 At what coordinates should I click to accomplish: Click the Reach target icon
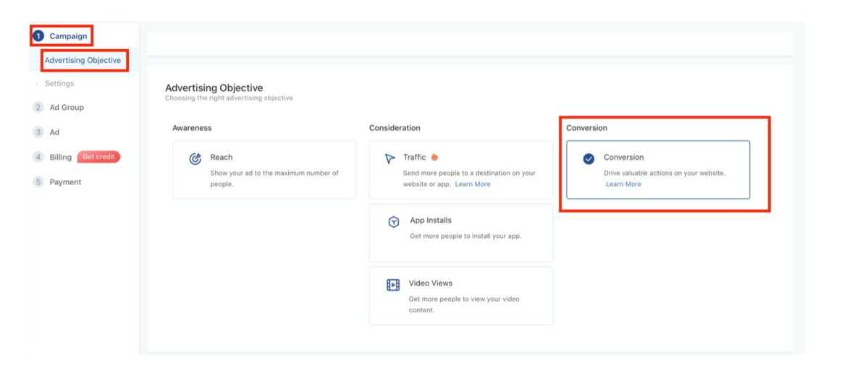[195, 159]
